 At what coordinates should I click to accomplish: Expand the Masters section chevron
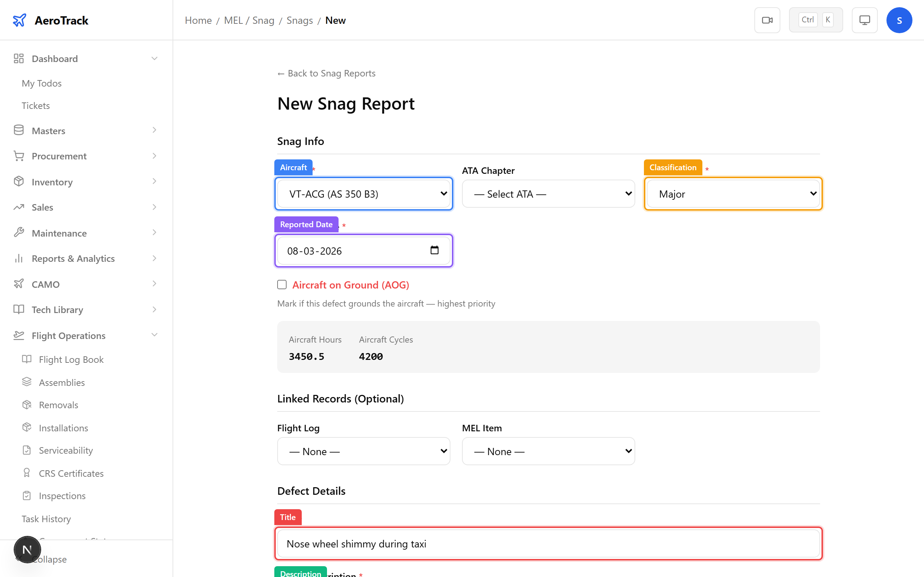[154, 130]
